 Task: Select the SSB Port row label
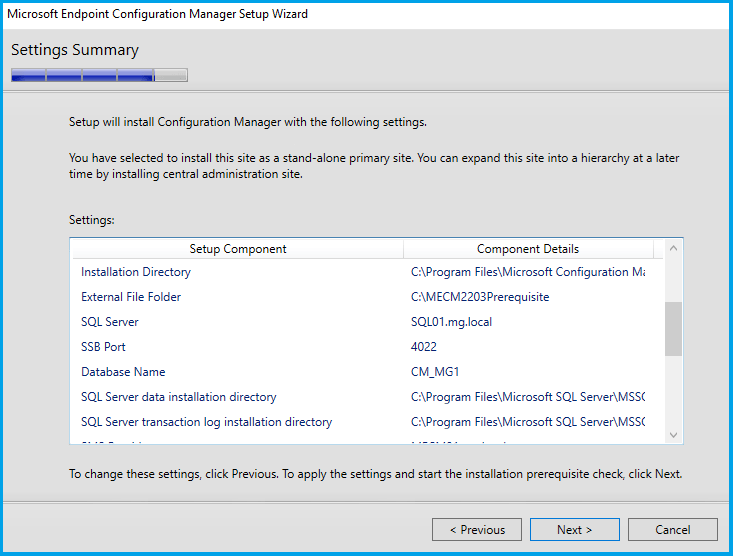(103, 347)
